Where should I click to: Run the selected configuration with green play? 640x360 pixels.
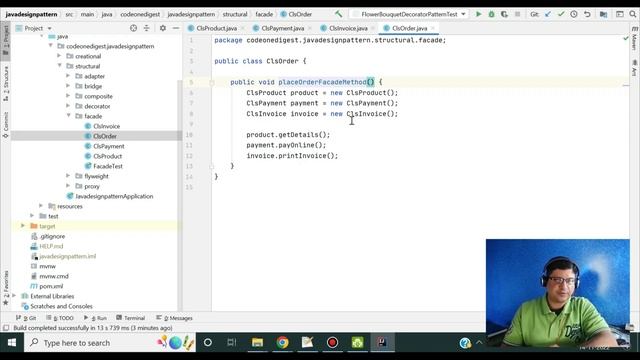click(478, 14)
